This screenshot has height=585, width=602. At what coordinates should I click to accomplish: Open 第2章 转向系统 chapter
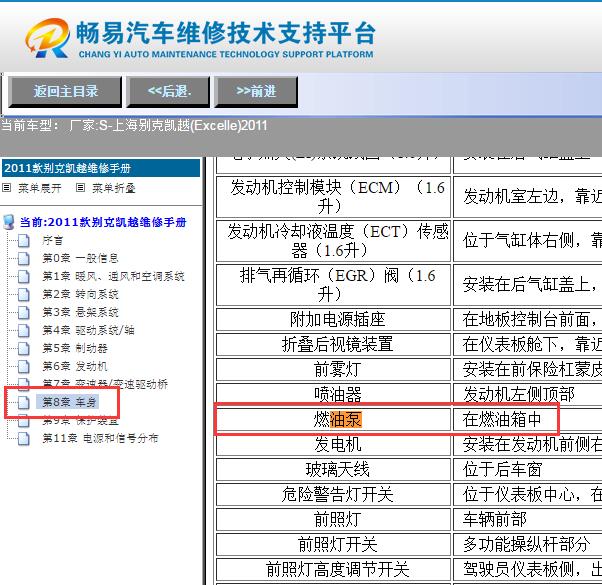80,294
